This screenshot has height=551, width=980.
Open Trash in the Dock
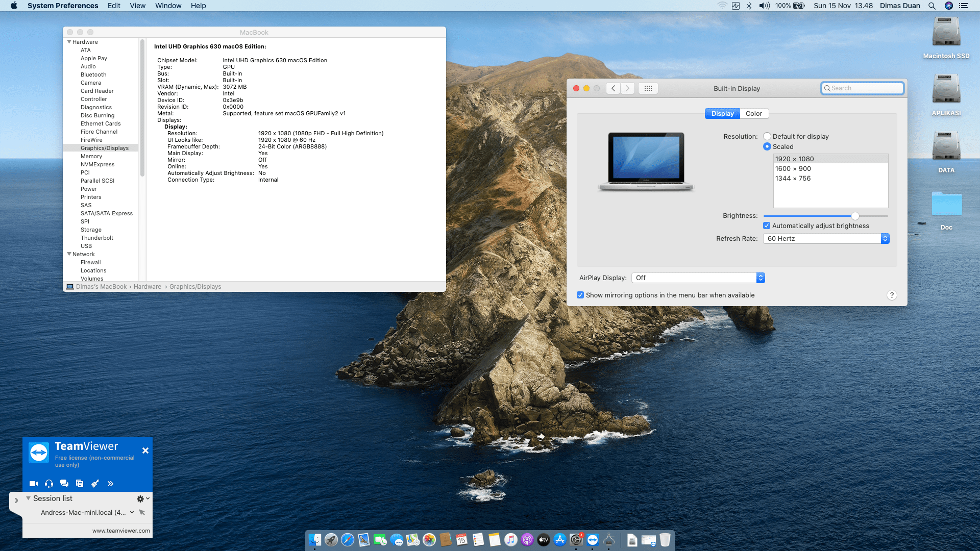click(x=665, y=540)
